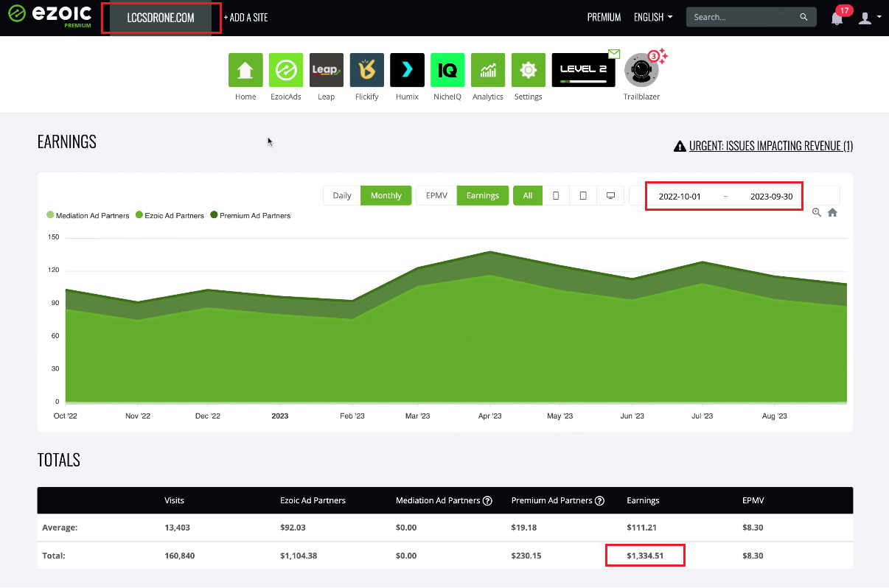The image size is (889, 588).
Task: Click total visits value 160,840
Action: point(180,556)
